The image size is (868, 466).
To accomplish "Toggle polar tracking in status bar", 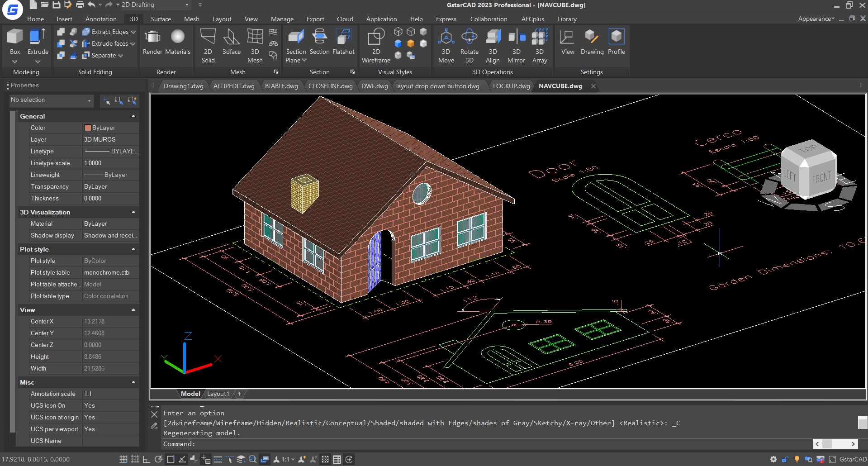I will 158,459.
